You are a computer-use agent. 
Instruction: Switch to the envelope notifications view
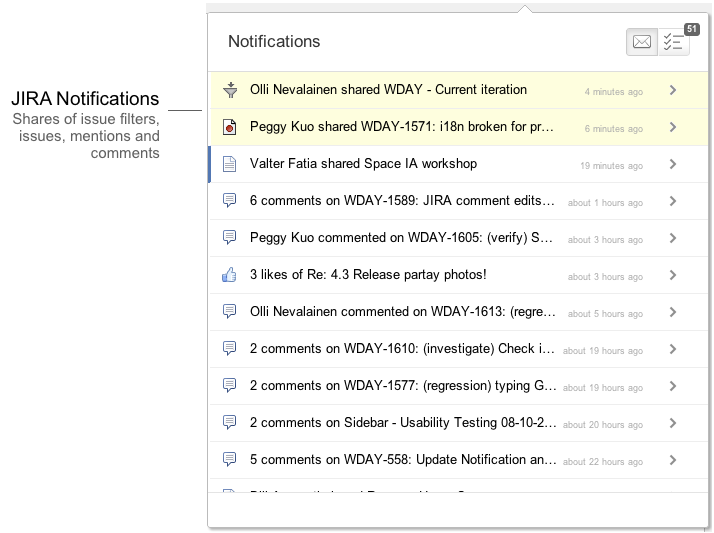(x=642, y=42)
